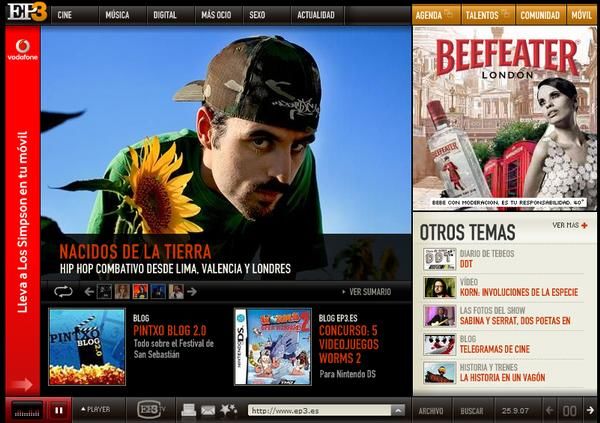The height and width of the screenshot is (423, 600).
Task: Click the Hip Hop Combativo subtitle
Action: coord(175,269)
